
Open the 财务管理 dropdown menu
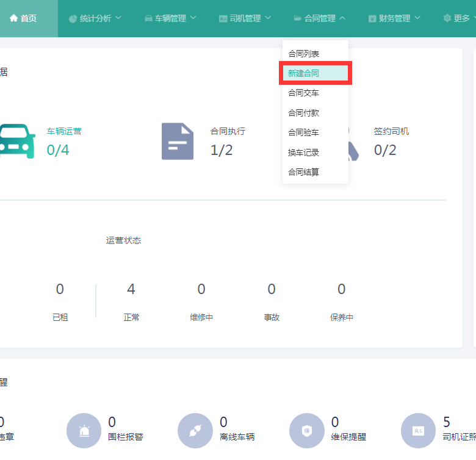(x=394, y=18)
